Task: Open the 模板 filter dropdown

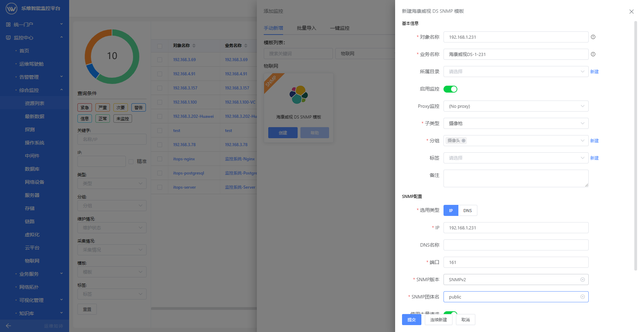Action: click(112, 272)
